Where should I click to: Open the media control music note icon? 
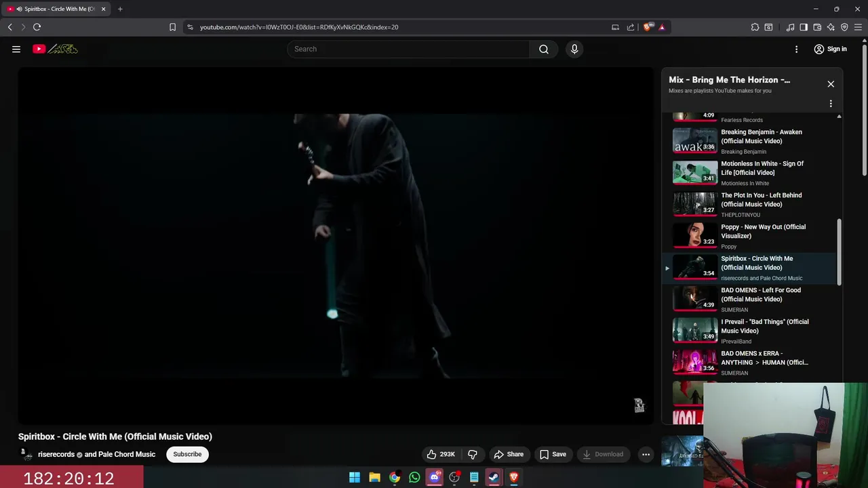(790, 27)
